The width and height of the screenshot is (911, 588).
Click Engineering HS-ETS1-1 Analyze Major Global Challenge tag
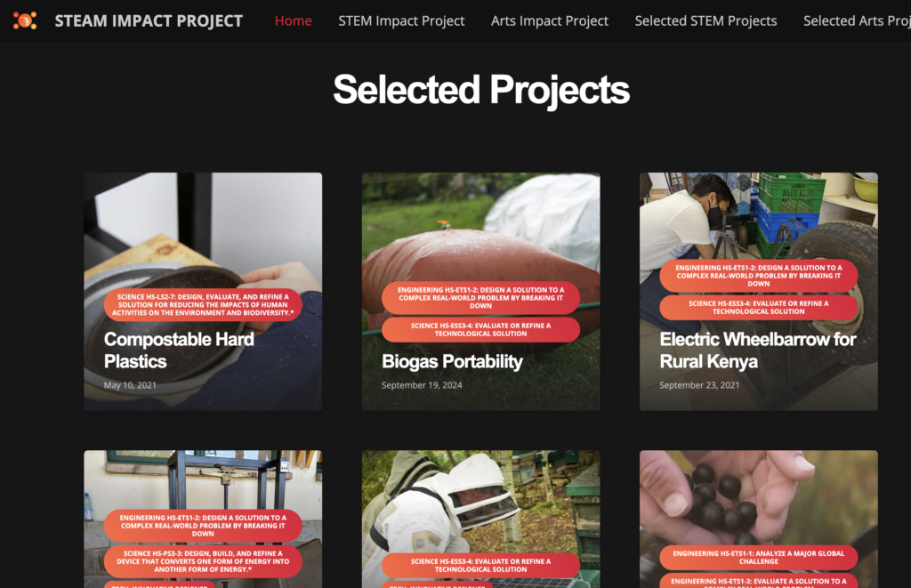coord(758,557)
